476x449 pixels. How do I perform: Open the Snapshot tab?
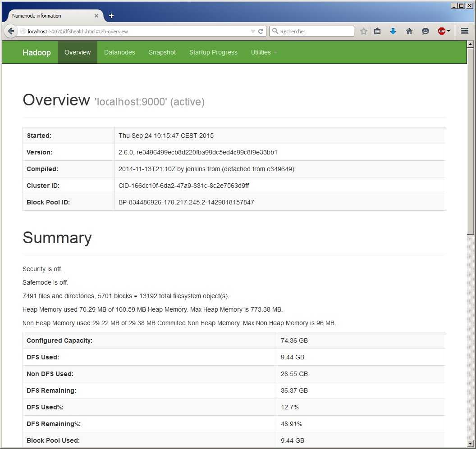pos(162,52)
